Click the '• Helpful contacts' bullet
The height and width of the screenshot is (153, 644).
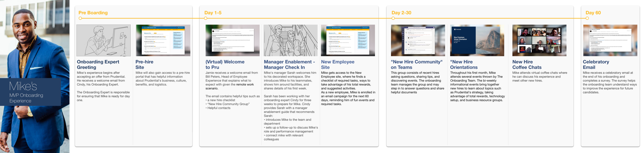pos(218,108)
